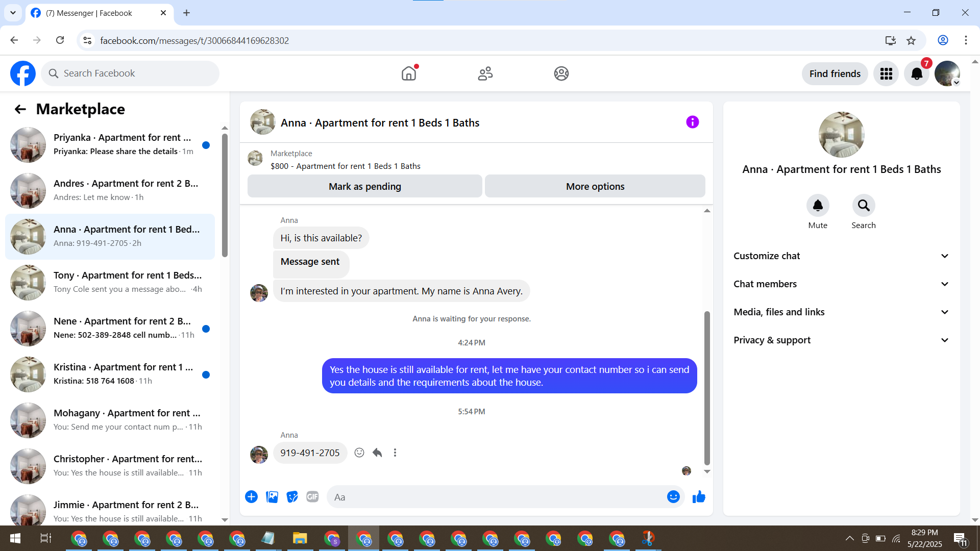Show hidden system tray icons
Screen dimensions: 980x551
(x=849, y=538)
